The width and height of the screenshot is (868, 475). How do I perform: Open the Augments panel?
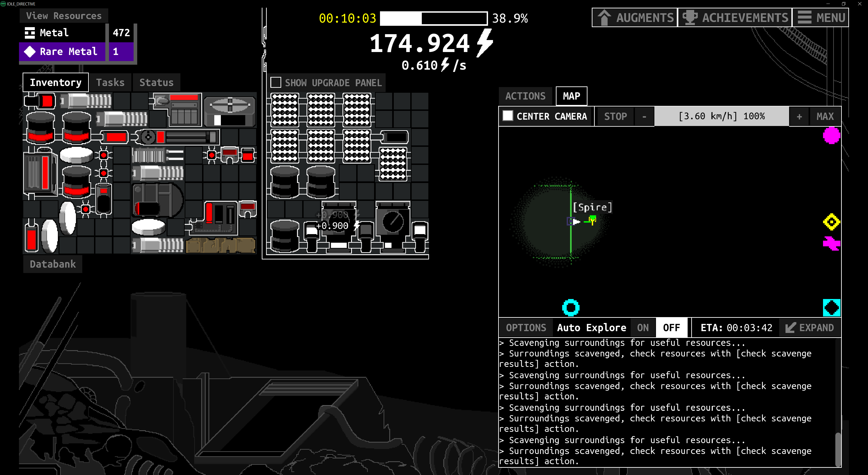tap(635, 18)
